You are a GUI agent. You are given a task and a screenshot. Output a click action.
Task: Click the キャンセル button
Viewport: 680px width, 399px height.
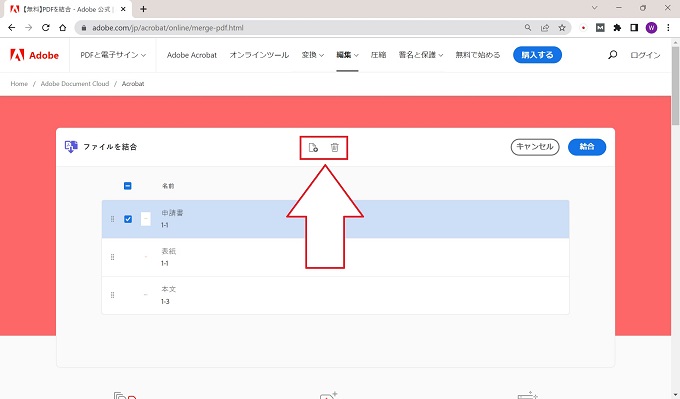click(535, 147)
